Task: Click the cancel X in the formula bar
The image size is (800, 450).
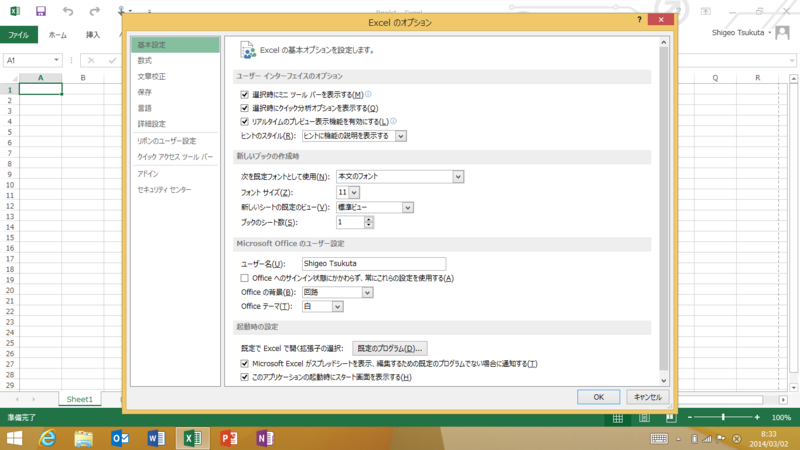Action: pos(91,60)
